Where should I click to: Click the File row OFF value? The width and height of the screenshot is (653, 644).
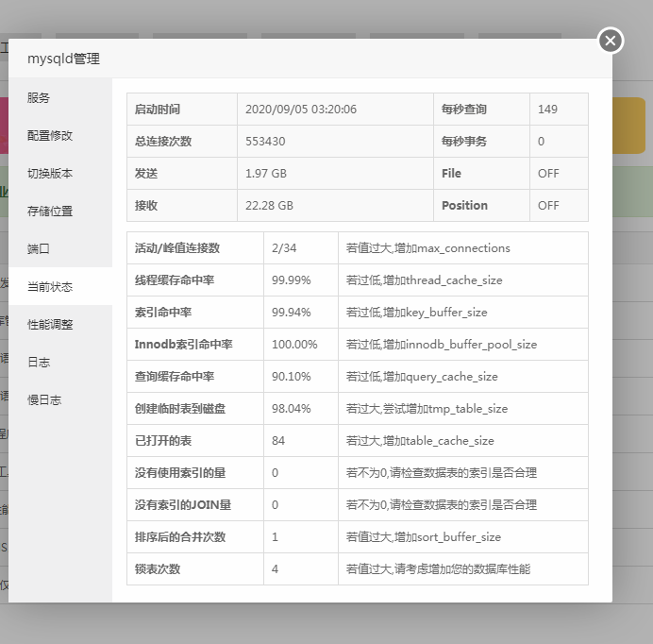[x=548, y=174]
